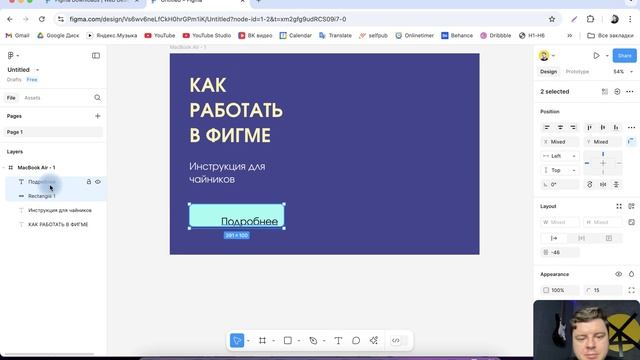Click opacity 100% field
This screenshot has height=360, width=640.
[x=560, y=290]
